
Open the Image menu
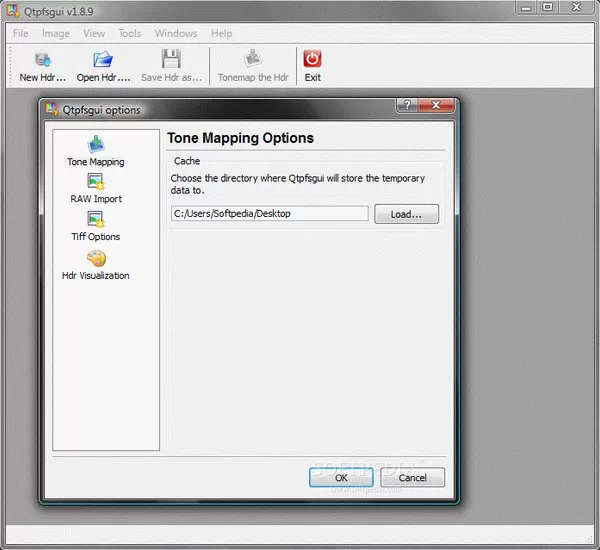pos(55,33)
